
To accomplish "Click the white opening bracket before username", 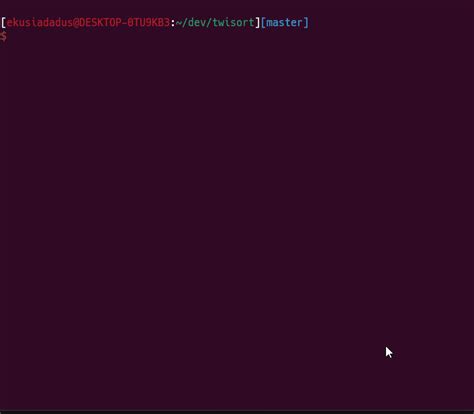I will [3, 23].
